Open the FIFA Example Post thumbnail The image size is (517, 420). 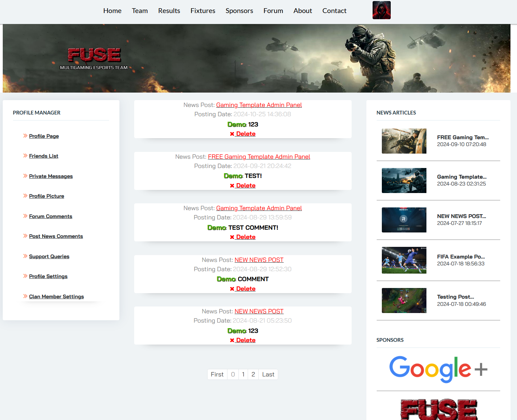404,260
